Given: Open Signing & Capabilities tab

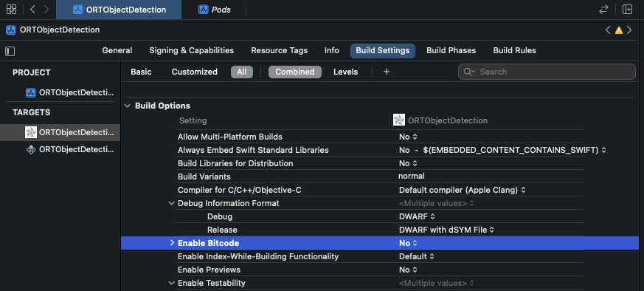Looking at the screenshot, I should [x=191, y=50].
